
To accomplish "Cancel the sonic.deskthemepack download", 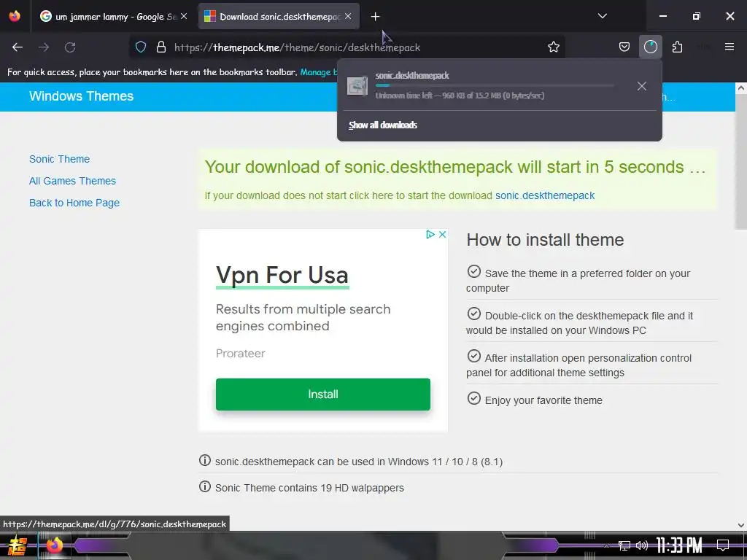I will point(642,86).
